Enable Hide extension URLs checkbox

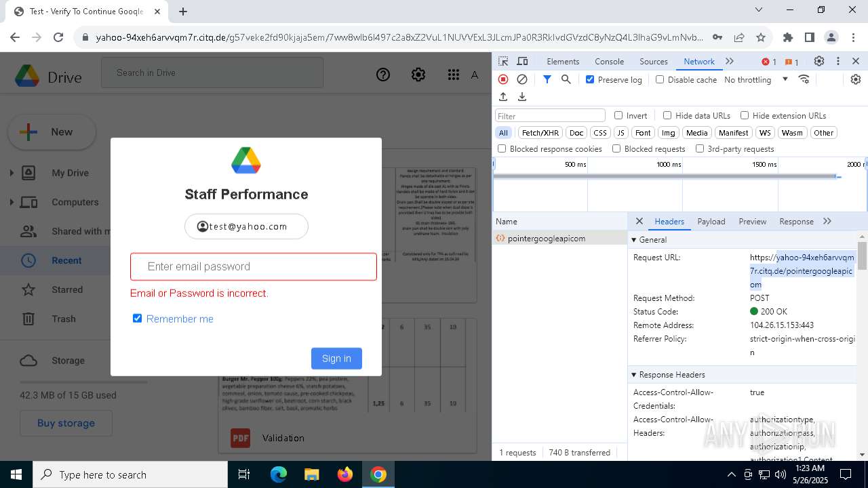click(x=745, y=115)
